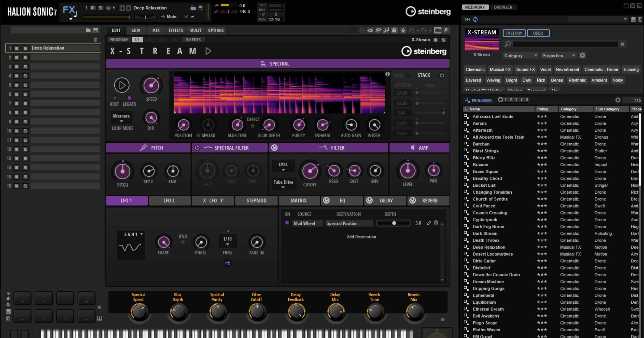Switch to the MIX tab
This screenshot has width=644, height=338.
156,30
